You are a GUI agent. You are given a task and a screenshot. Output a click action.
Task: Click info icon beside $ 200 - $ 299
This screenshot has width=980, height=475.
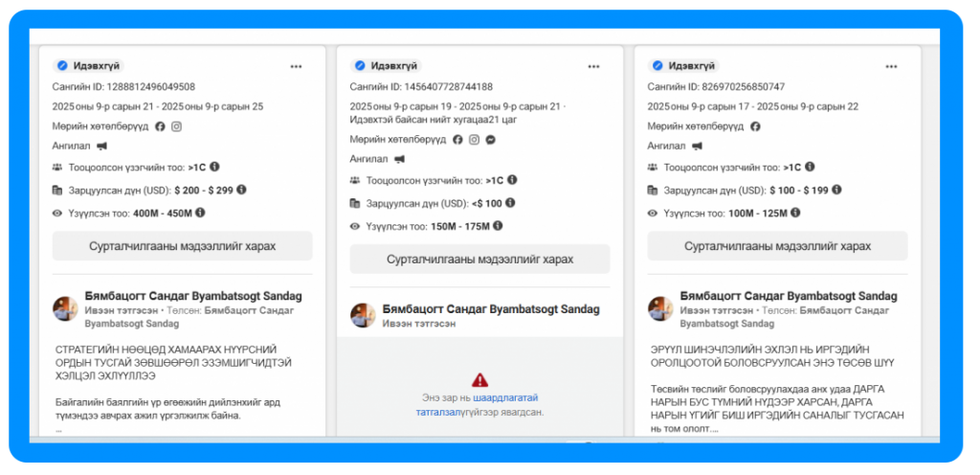point(241,191)
